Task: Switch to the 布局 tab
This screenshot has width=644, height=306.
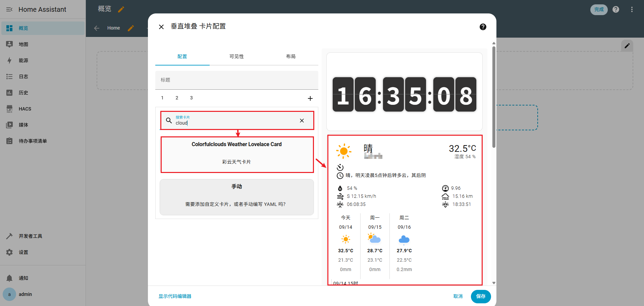Action: (291, 56)
